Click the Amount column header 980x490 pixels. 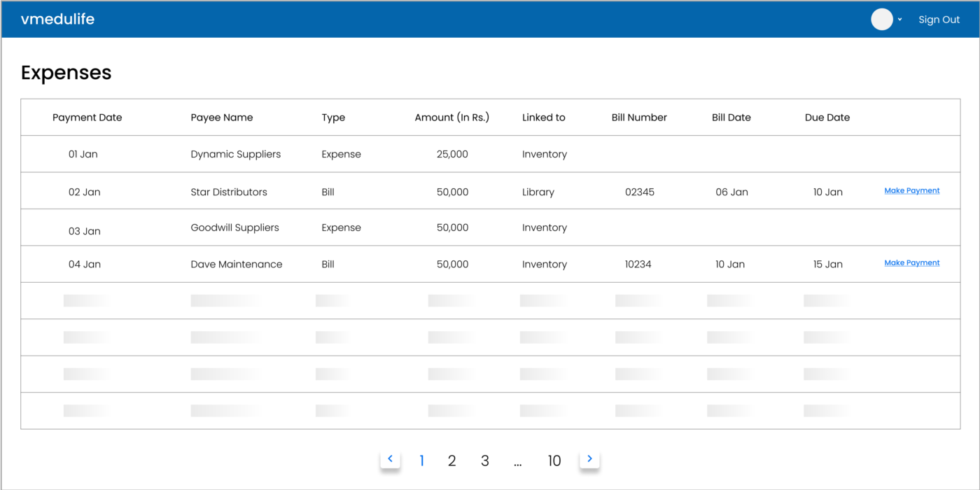pyautogui.click(x=452, y=117)
